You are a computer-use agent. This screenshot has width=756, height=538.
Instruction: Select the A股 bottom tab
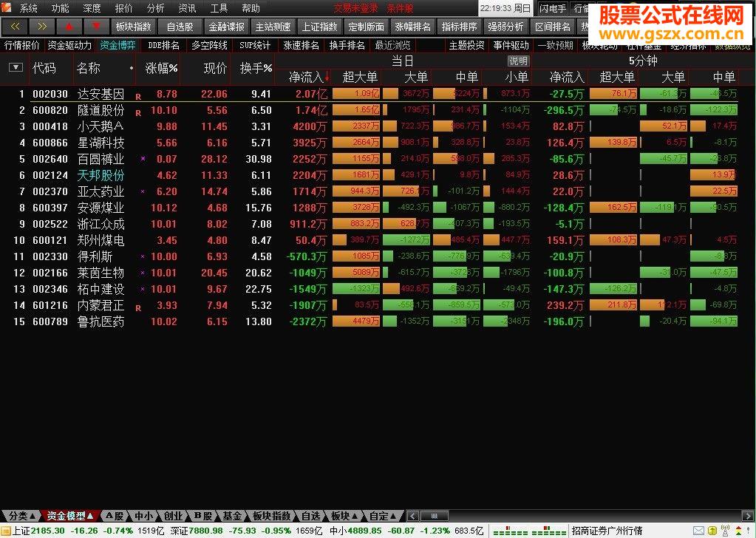pyautogui.click(x=115, y=516)
